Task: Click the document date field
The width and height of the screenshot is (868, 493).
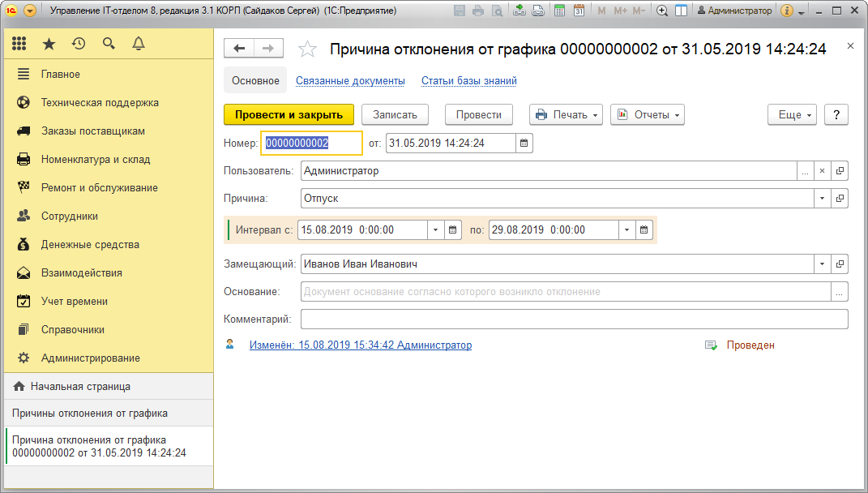Action: click(x=451, y=143)
